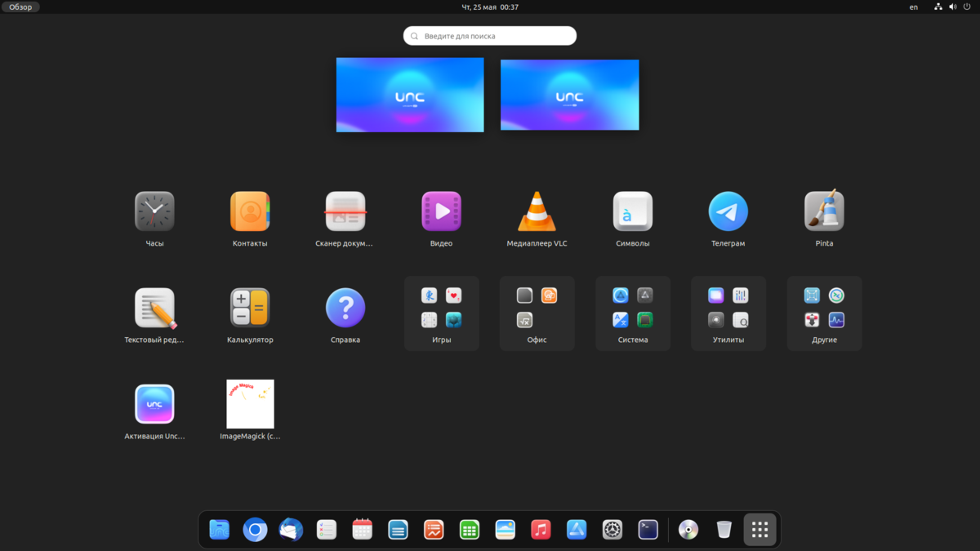Open the Офис folder group
Image resolution: width=980 pixels, height=551 pixels.
537,313
